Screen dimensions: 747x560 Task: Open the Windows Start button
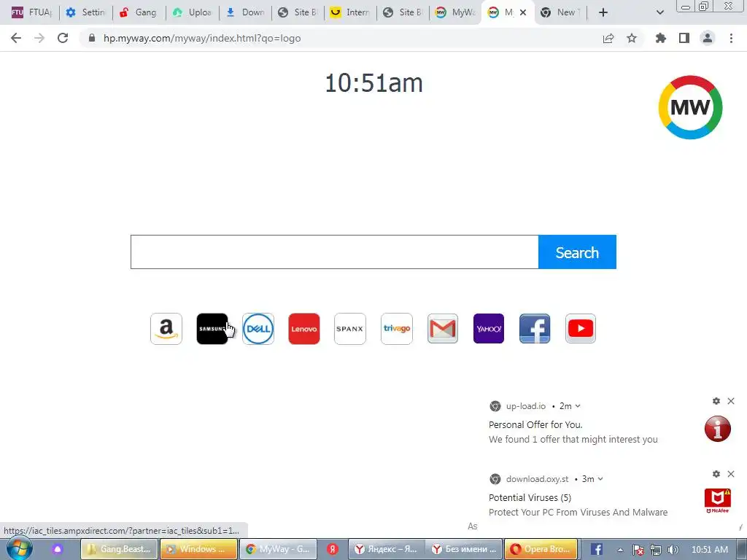pos(19,548)
